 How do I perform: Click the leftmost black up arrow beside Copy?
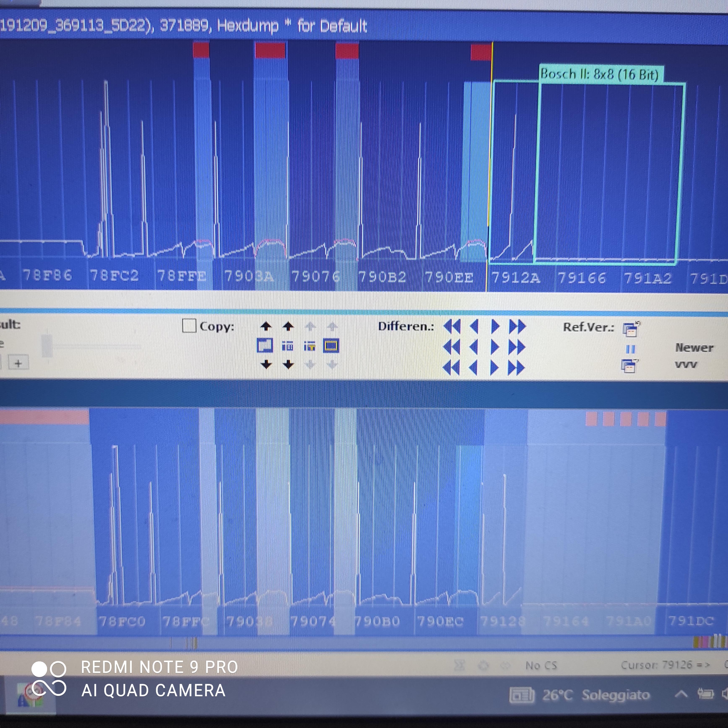pyautogui.click(x=266, y=326)
